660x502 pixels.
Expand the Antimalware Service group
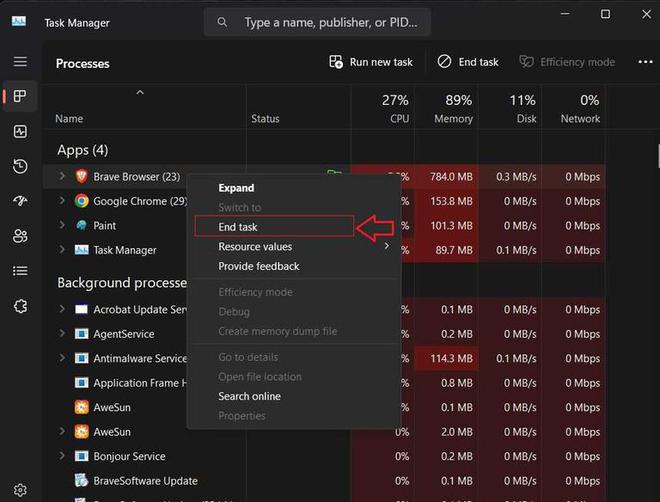62,358
